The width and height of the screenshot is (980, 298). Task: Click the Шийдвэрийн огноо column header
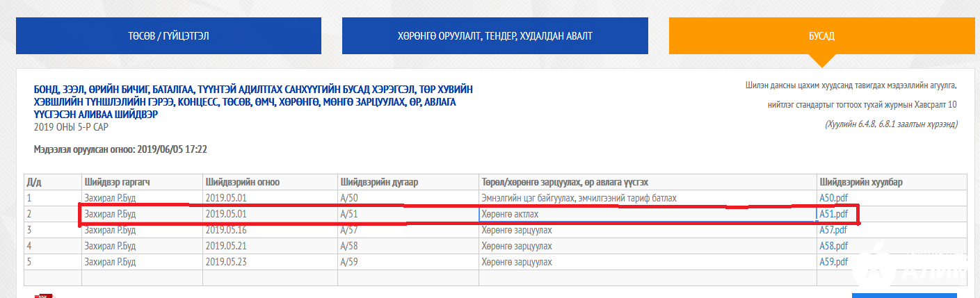click(243, 182)
